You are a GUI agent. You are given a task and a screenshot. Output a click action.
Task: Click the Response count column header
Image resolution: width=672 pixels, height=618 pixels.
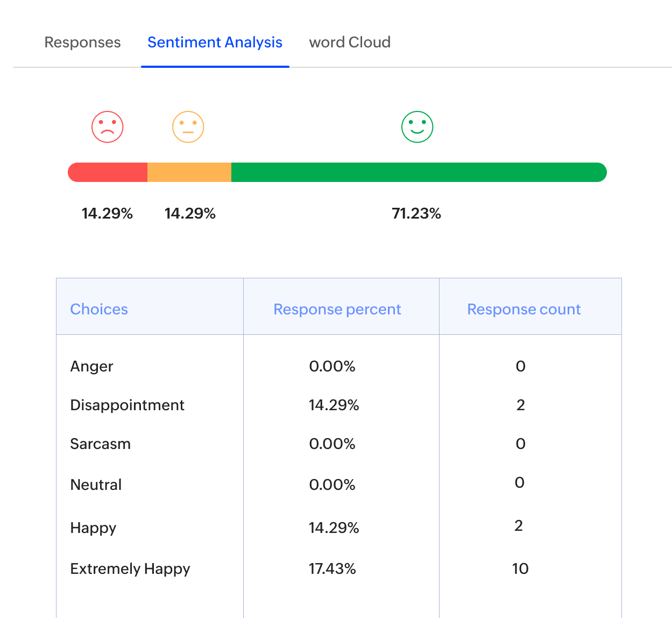click(x=524, y=309)
